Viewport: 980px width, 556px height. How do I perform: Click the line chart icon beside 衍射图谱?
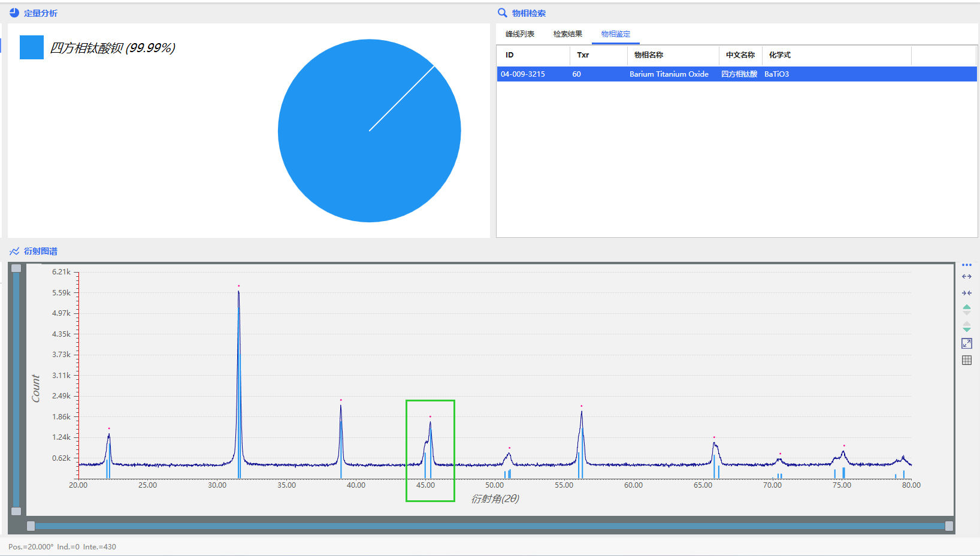click(x=14, y=251)
